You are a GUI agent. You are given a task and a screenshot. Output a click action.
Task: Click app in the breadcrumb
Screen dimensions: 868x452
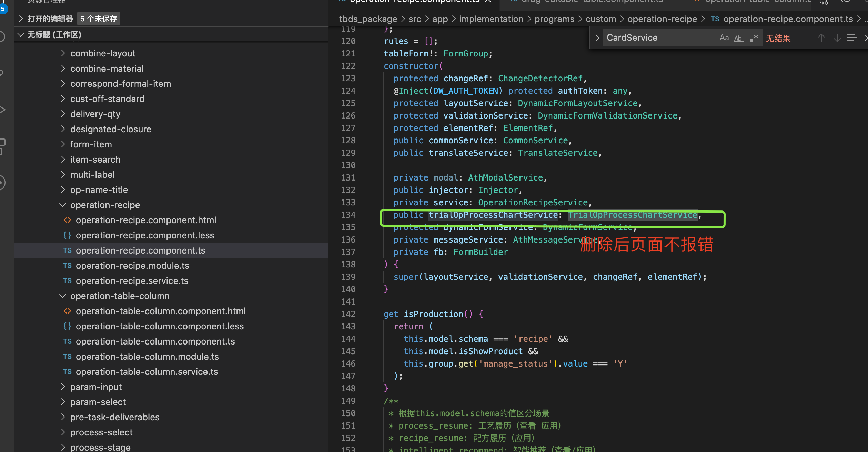(x=440, y=19)
